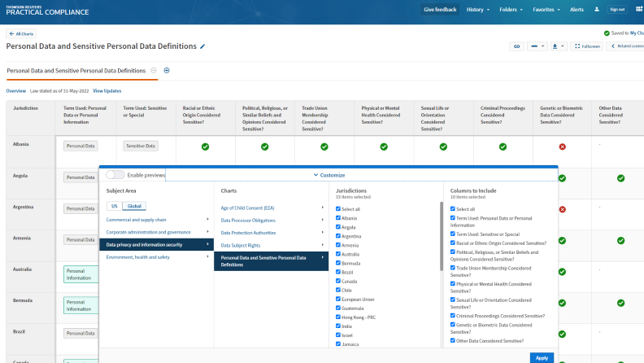Click the user profile icon
Viewport: 644px width, 363px height.
[x=598, y=10]
